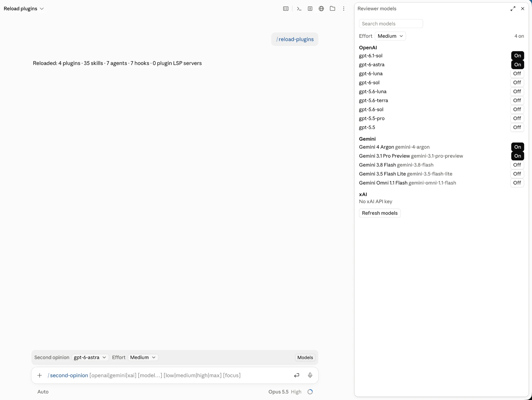
Task: Open Effort Medium dropdown in second opinion bar
Action: tap(143, 357)
